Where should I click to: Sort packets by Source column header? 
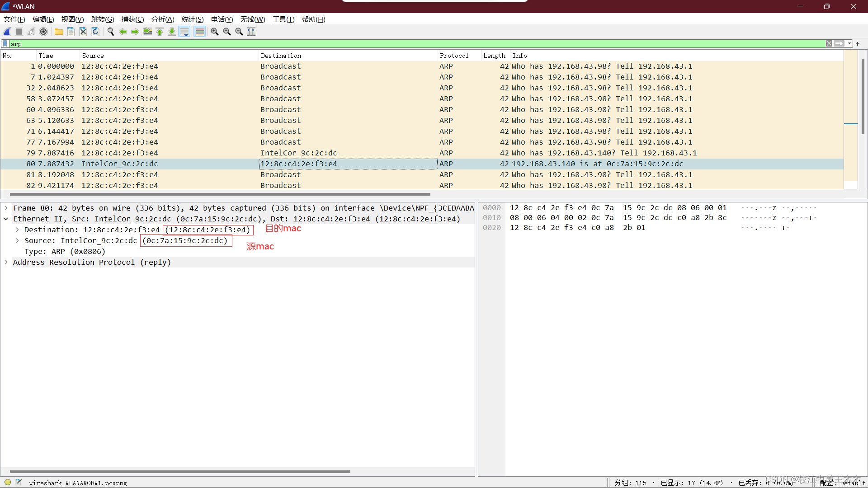click(169, 56)
